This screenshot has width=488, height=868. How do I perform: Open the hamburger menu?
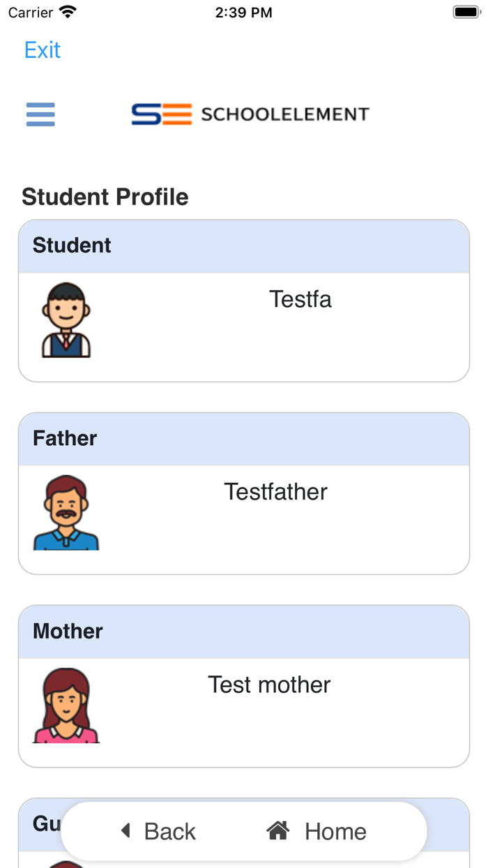point(40,114)
